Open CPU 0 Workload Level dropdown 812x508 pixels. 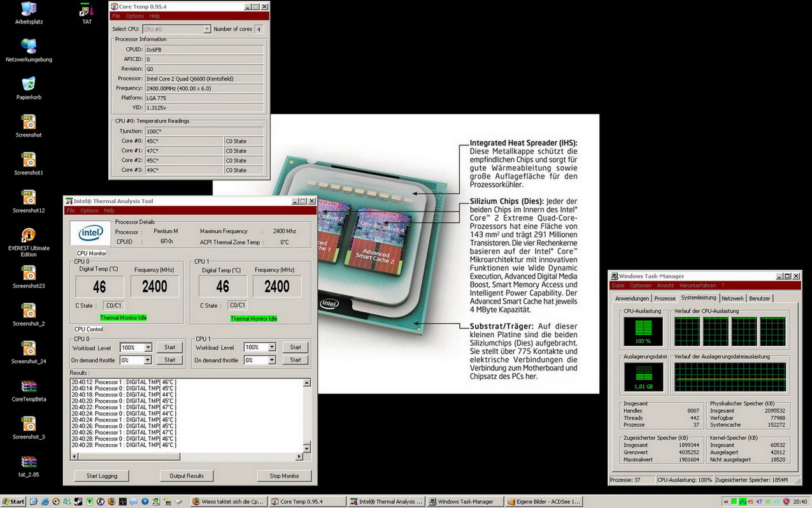click(148, 347)
